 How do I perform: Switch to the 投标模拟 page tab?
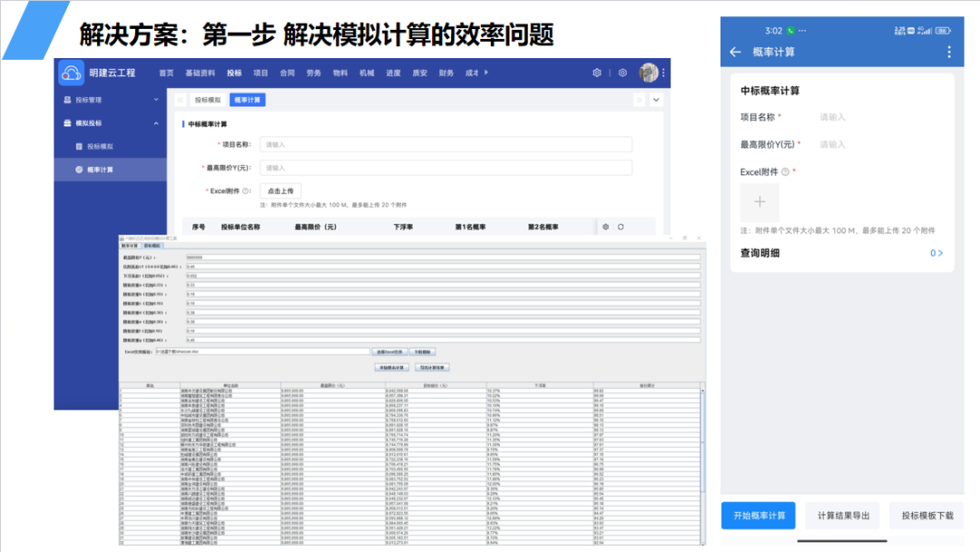point(208,100)
